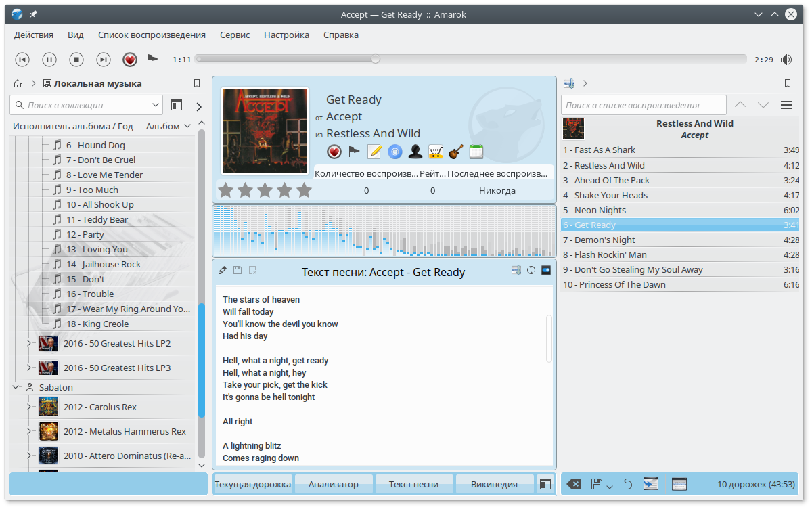
Task: Expand the 2016 - 50 Greatest Hits LP3 album
Action: pyautogui.click(x=28, y=368)
